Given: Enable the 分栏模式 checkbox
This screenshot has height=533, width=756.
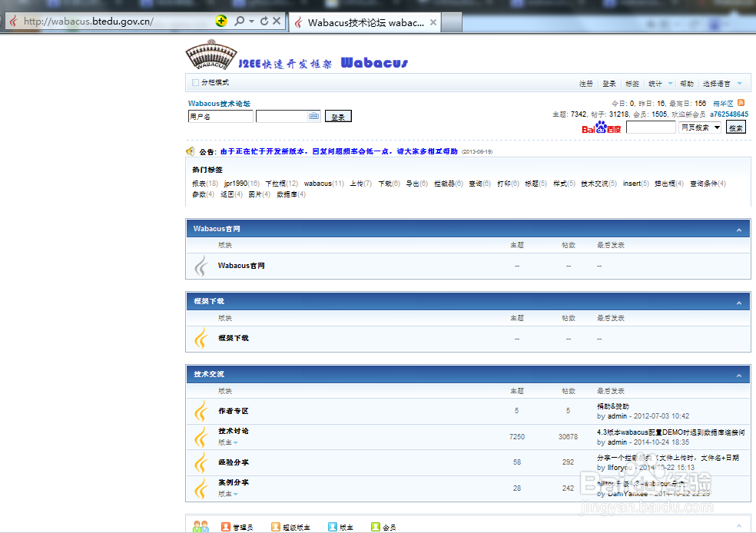Looking at the screenshot, I should pyautogui.click(x=195, y=82).
